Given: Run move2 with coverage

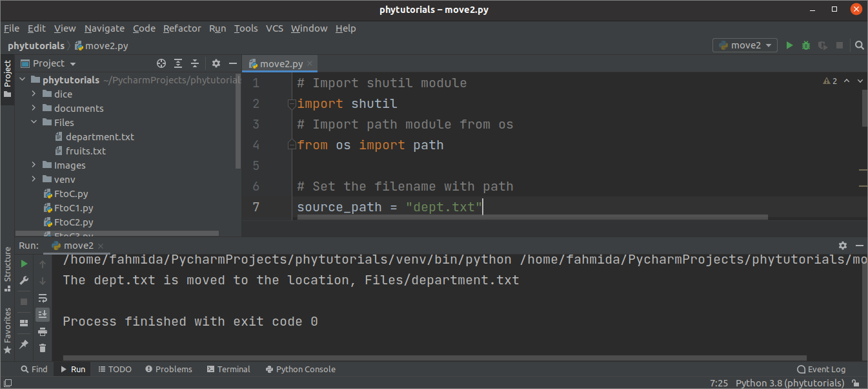Looking at the screenshot, I should 822,45.
